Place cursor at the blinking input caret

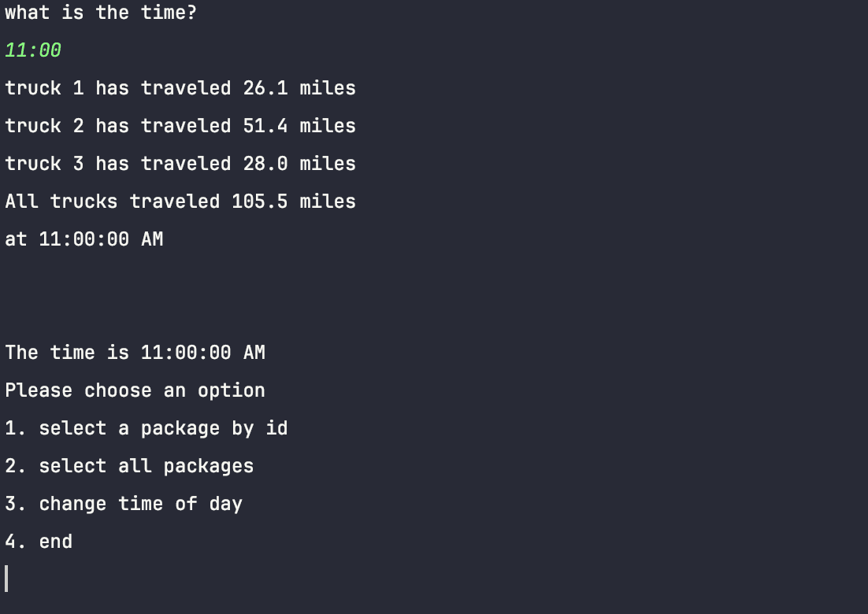[x=7, y=579]
